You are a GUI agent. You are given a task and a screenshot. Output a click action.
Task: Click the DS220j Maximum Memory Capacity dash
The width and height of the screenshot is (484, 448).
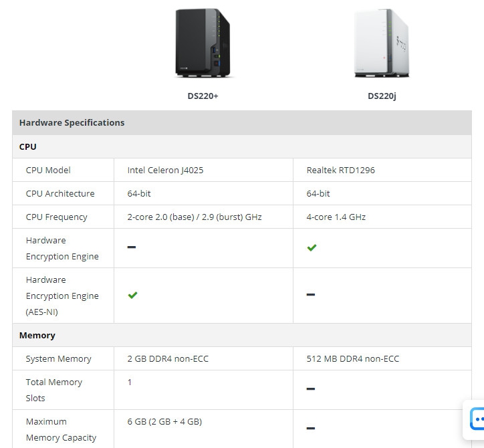[x=311, y=428]
